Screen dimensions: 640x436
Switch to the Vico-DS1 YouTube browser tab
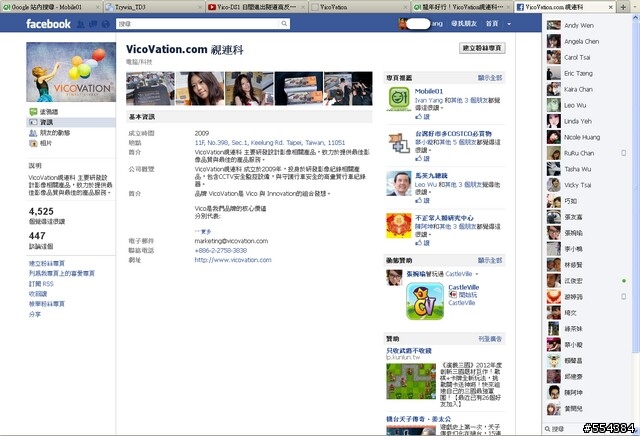click(256, 7)
